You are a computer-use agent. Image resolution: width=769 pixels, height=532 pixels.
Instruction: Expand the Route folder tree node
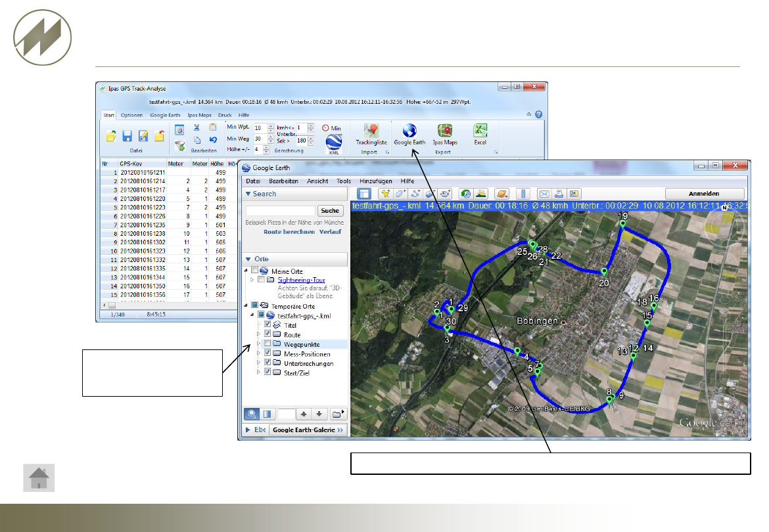(258, 334)
